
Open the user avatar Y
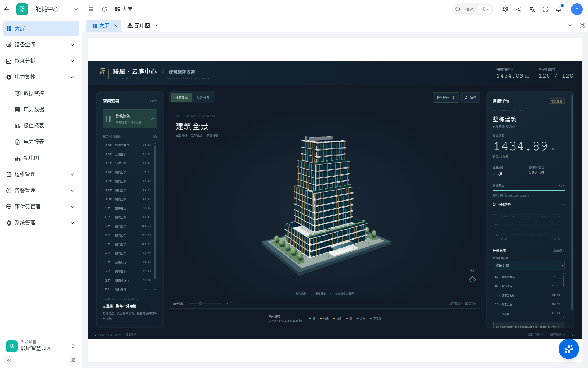[x=577, y=9]
